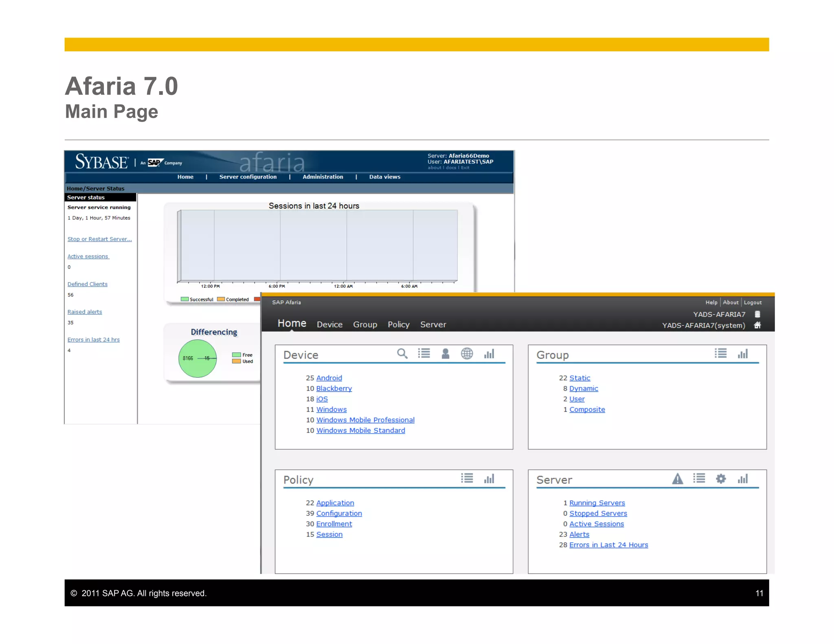Open the Enrollment policies link
The height and width of the screenshot is (644, 834).
pos(334,524)
